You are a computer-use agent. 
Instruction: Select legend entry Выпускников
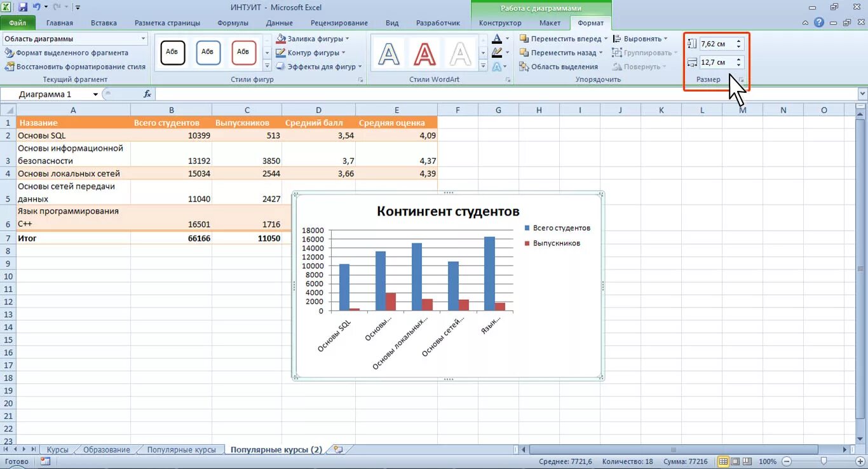click(552, 243)
